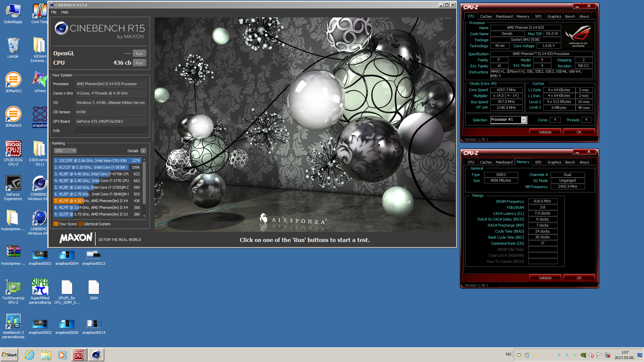Launch CINEBENCH Windows 64 upper shortcut

pos(39,188)
